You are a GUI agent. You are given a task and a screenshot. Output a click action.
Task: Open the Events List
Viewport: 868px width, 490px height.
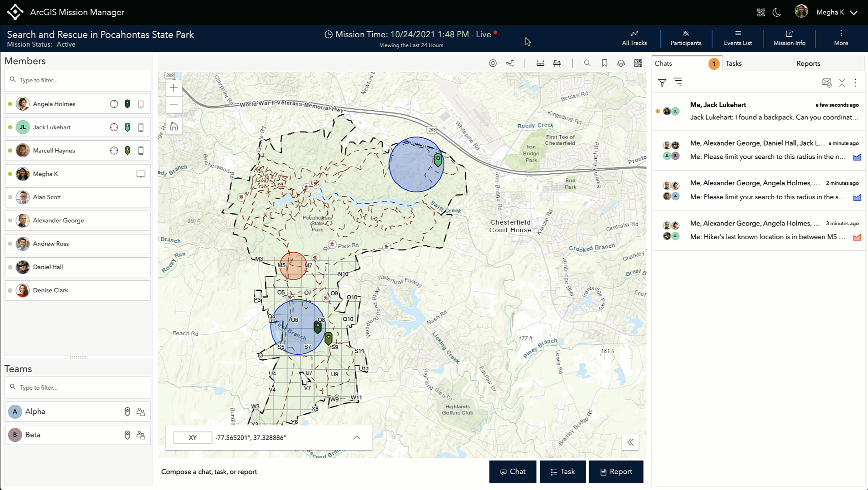(737, 38)
